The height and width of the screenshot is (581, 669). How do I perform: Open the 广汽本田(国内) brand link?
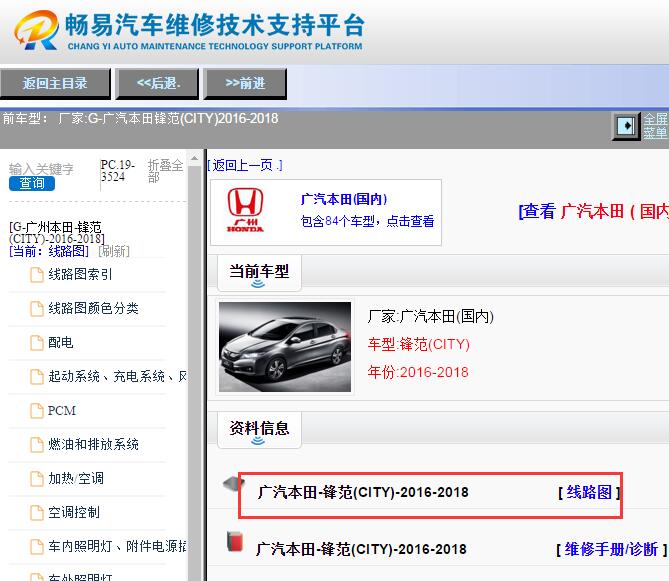[344, 199]
